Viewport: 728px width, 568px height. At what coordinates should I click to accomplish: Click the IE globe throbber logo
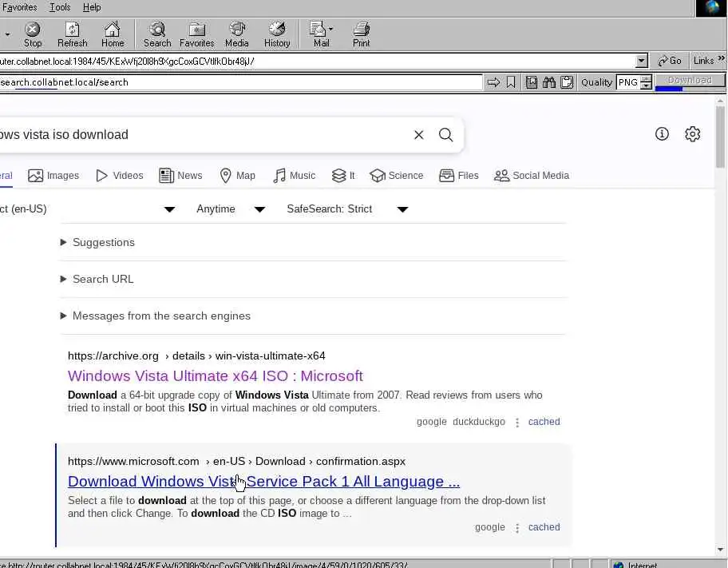[x=712, y=8]
